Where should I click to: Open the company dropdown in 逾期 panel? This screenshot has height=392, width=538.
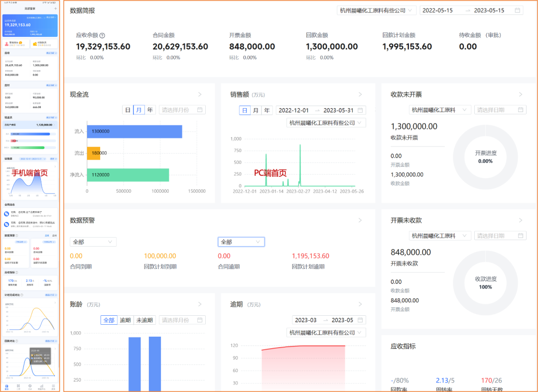click(326, 332)
